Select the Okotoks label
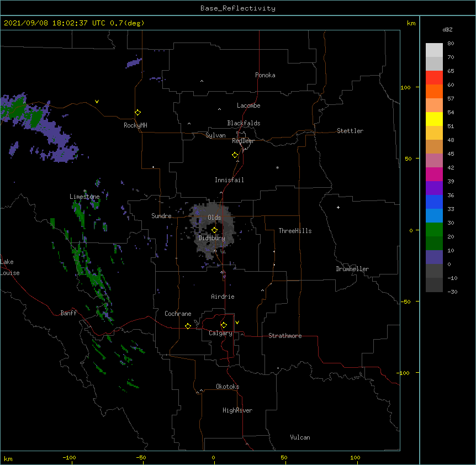This screenshot has height=465, width=476. pyautogui.click(x=228, y=387)
